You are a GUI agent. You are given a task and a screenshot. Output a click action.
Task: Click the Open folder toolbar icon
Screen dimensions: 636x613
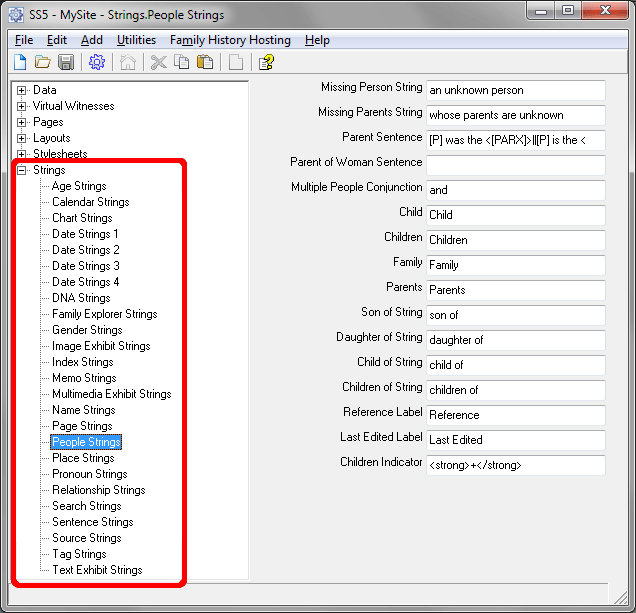click(43, 63)
